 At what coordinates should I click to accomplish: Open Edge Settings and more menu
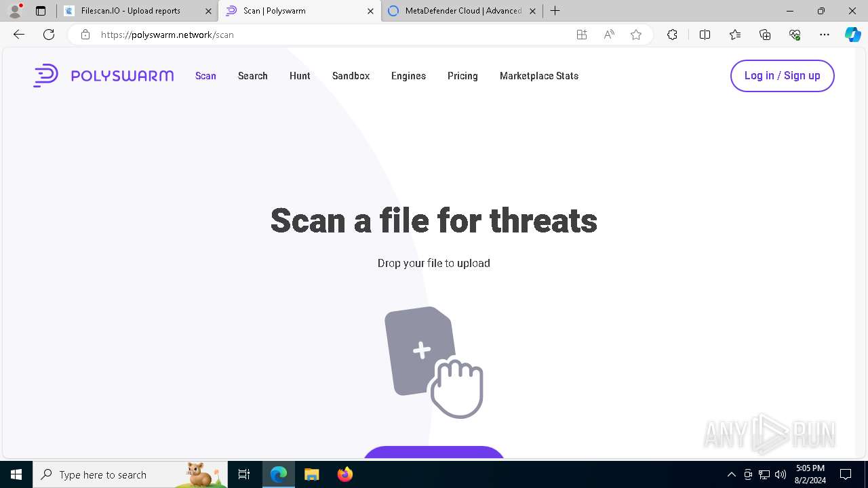pos(825,35)
